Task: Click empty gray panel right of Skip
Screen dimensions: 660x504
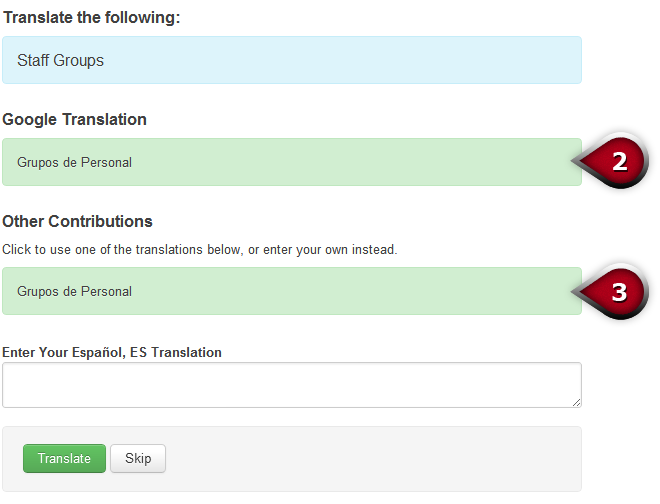Action: [370, 459]
